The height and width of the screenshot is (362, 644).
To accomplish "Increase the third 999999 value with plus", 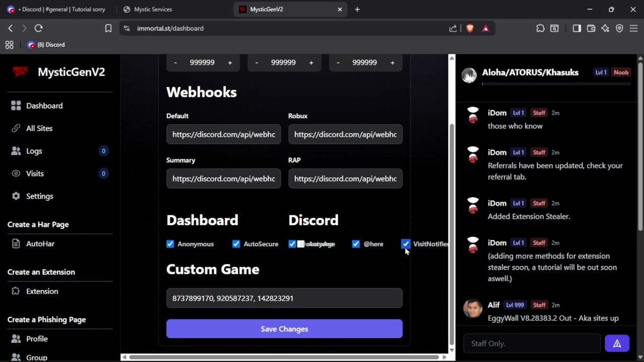I will click(x=392, y=62).
